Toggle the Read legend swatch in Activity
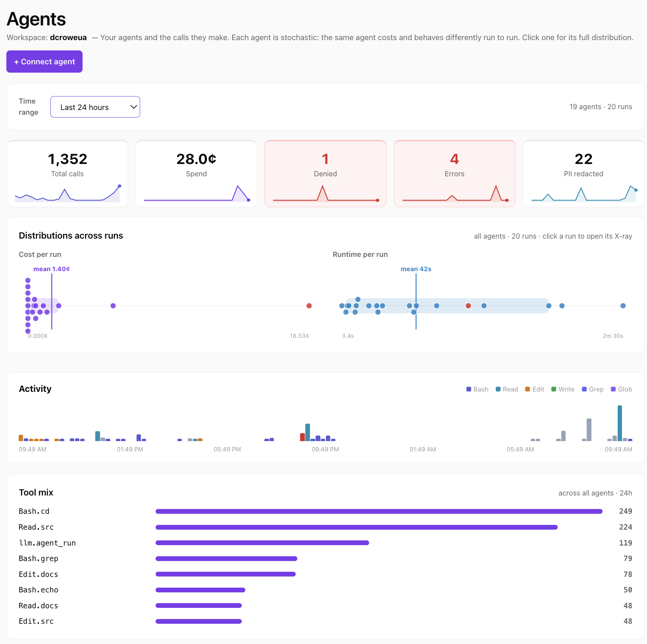This screenshot has width=647, height=644. [498, 389]
